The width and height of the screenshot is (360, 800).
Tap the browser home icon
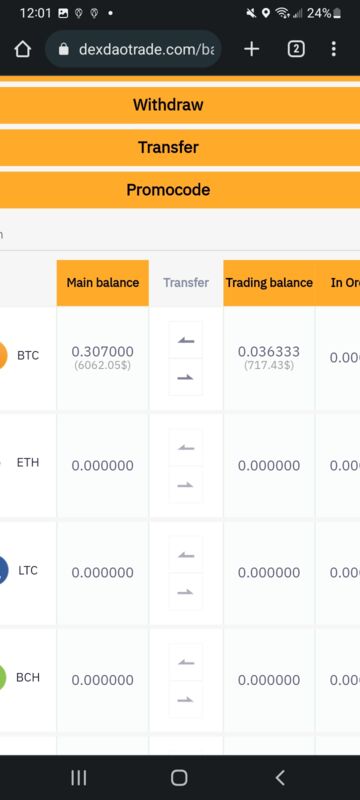pos(22,49)
